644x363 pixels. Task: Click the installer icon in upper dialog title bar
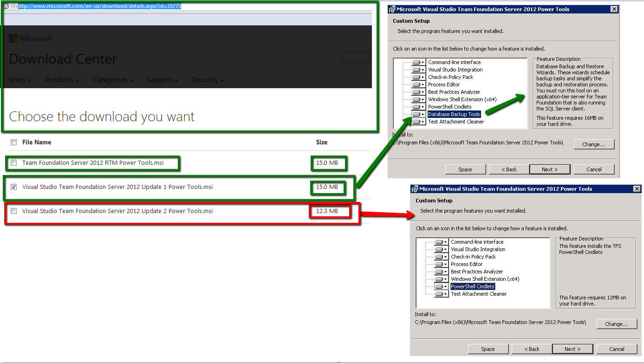click(392, 9)
